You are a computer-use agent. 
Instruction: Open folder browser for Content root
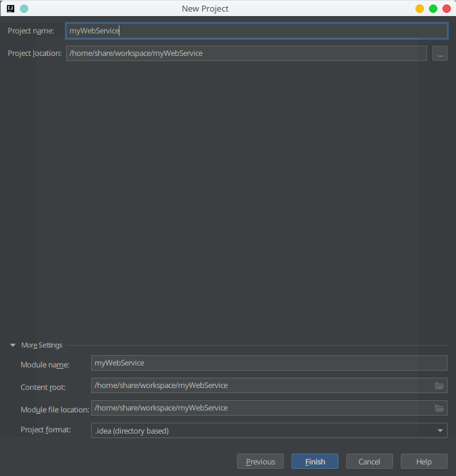pos(439,385)
